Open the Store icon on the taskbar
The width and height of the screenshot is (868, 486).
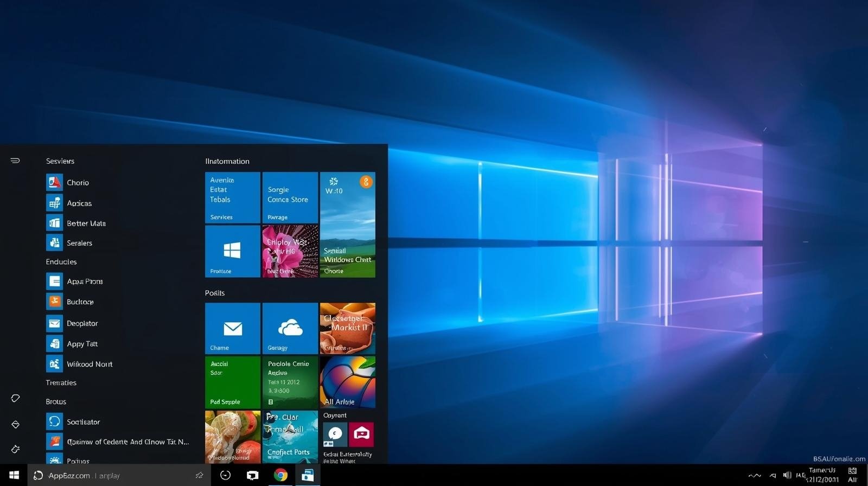tap(308, 475)
